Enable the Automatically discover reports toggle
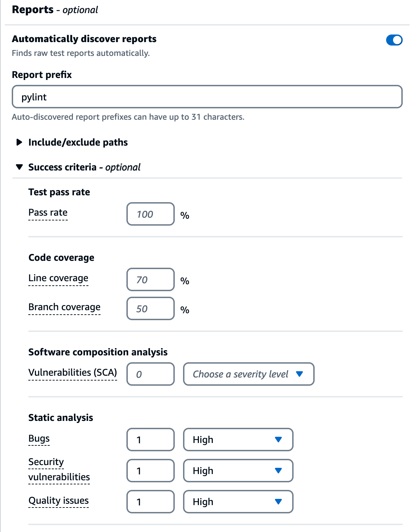 (x=394, y=40)
